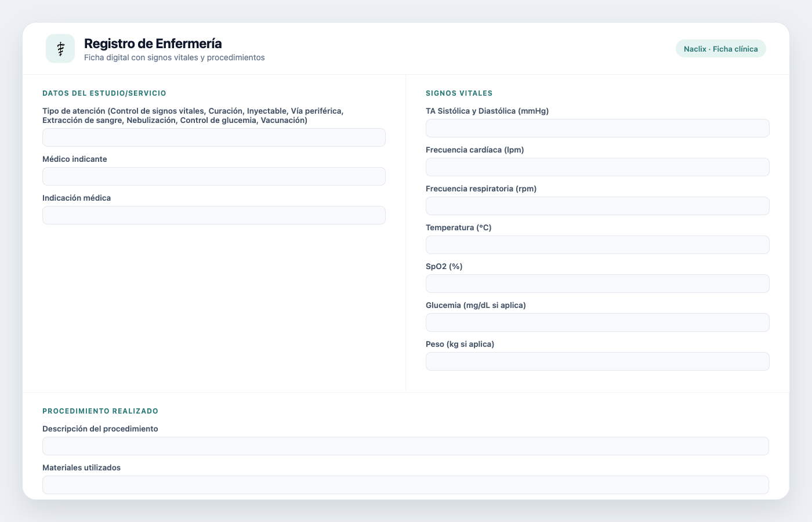Select the Indicación médica text box
812x522 pixels.
coord(214,215)
